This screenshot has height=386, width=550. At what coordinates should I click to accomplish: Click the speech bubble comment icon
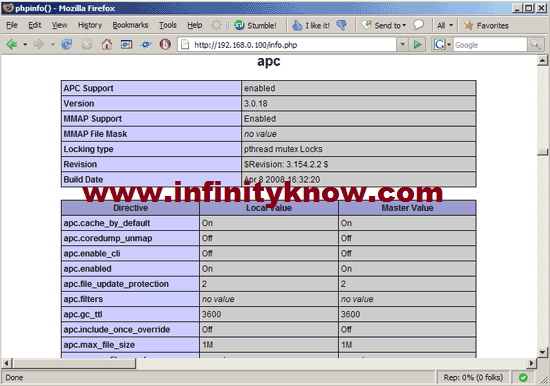418,25
